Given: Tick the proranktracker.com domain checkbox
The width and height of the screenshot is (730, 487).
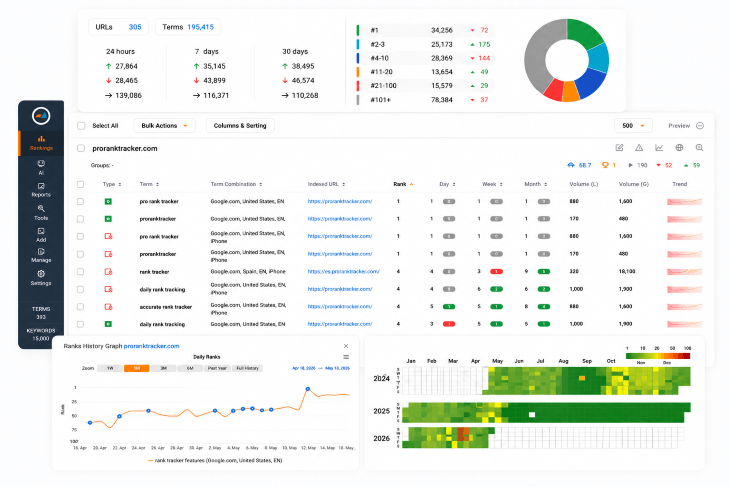Looking at the screenshot, I should (x=81, y=148).
